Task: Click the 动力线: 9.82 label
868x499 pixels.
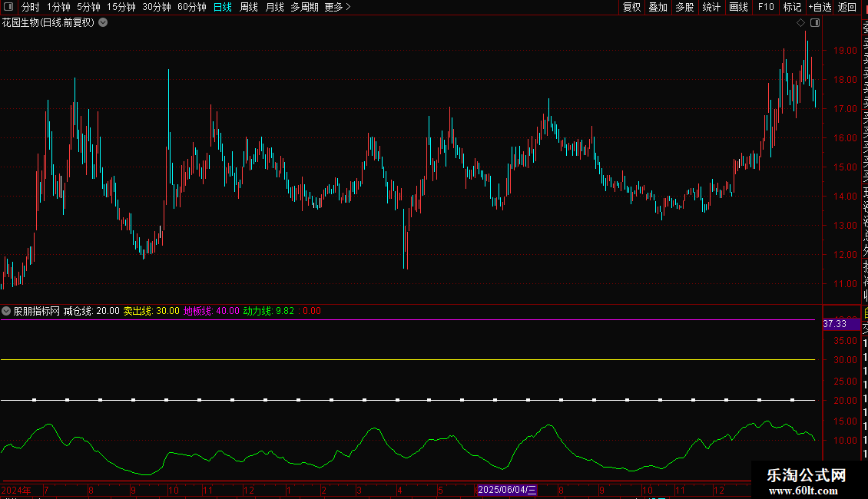Action: pos(269,311)
